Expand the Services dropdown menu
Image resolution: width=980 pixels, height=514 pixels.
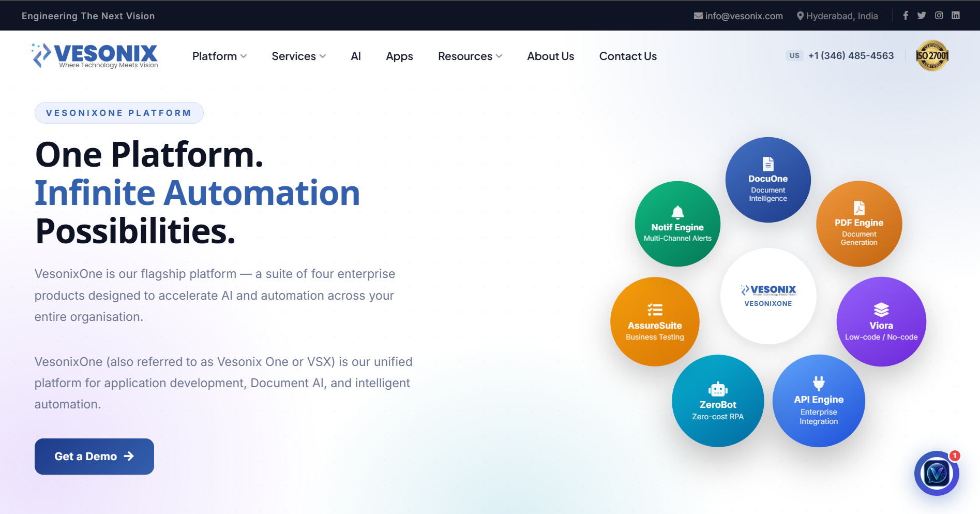(298, 56)
